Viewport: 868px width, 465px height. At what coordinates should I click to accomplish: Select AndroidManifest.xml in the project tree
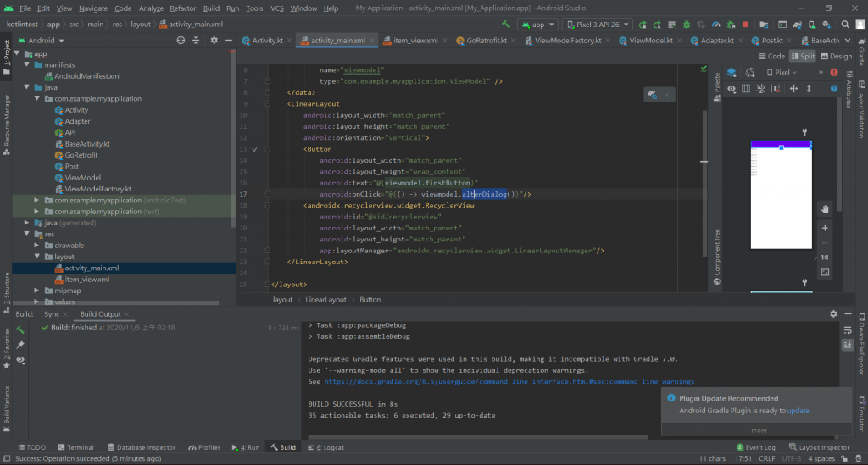87,75
